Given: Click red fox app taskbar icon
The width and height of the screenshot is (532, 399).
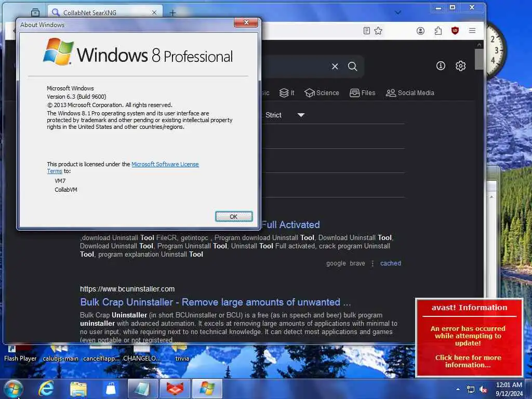Looking at the screenshot, I should click(x=175, y=389).
